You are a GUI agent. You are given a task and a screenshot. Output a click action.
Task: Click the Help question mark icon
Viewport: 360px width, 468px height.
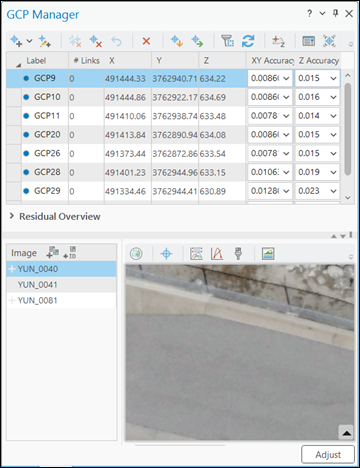point(310,13)
